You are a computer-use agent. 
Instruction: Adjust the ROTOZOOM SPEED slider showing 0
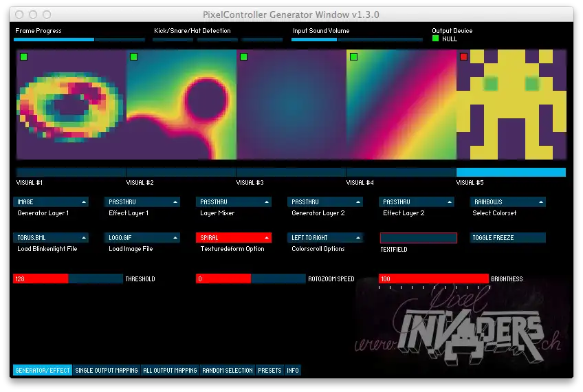point(251,279)
